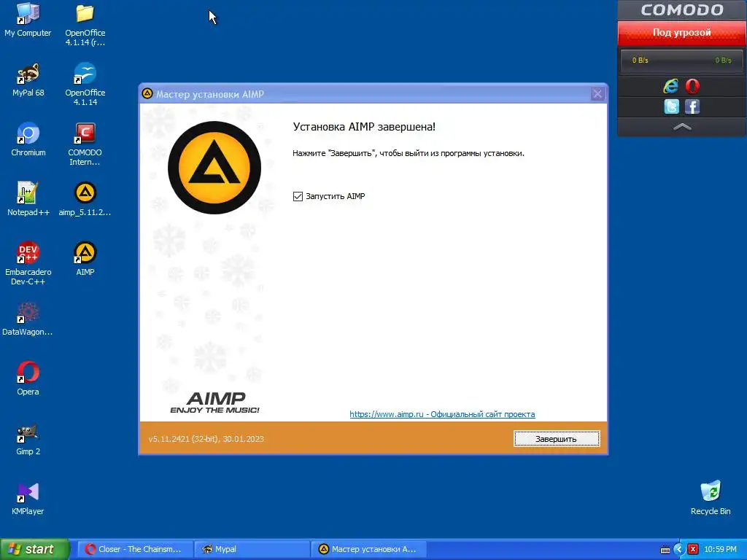Image resolution: width=747 pixels, height=560 pixels.
Task: Launch Opera from the desktop
Action: (x=28, y=379)
